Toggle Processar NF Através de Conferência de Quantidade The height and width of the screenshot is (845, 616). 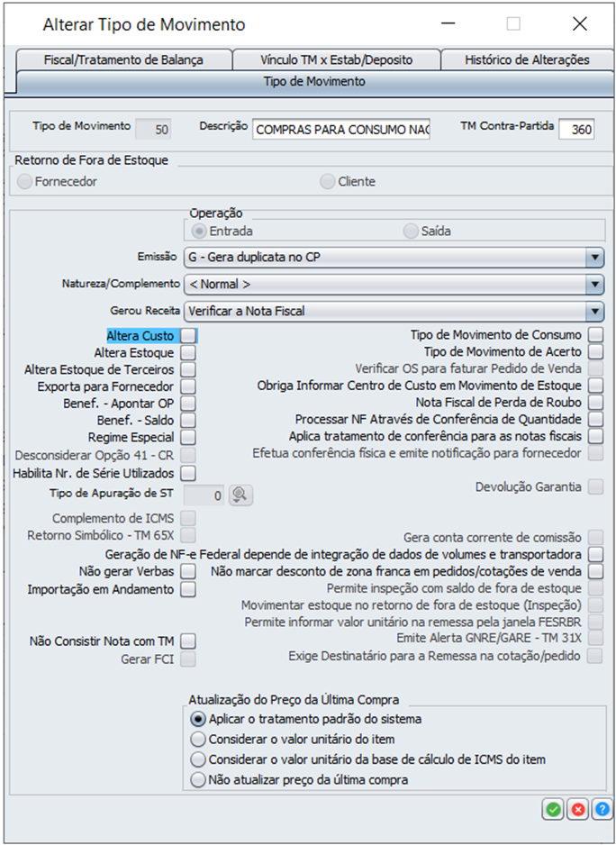(595, 419)
